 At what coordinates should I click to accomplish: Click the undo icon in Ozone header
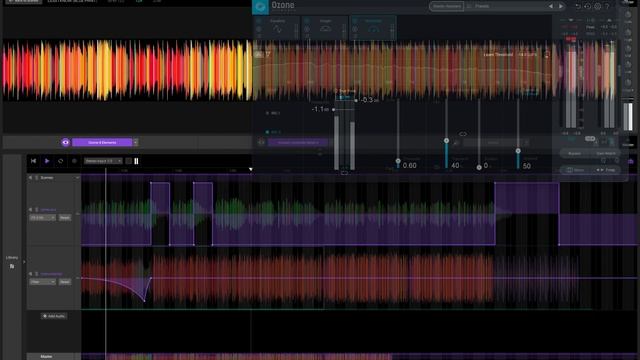point(578,6)
